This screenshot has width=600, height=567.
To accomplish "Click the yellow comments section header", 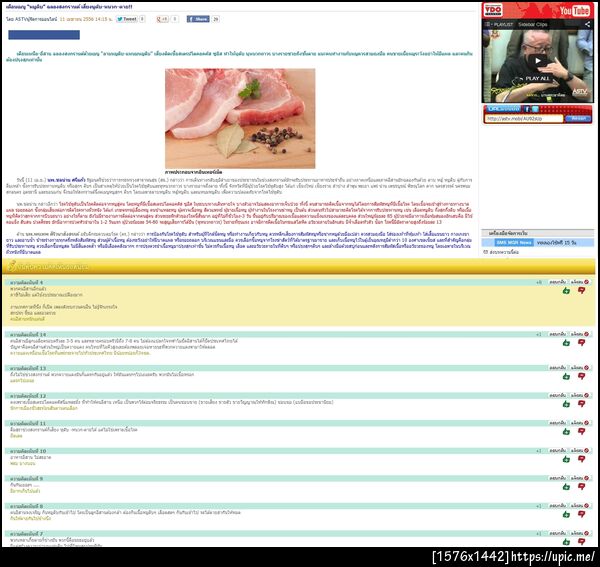I will pyautogui.click(x=298, y=266).
